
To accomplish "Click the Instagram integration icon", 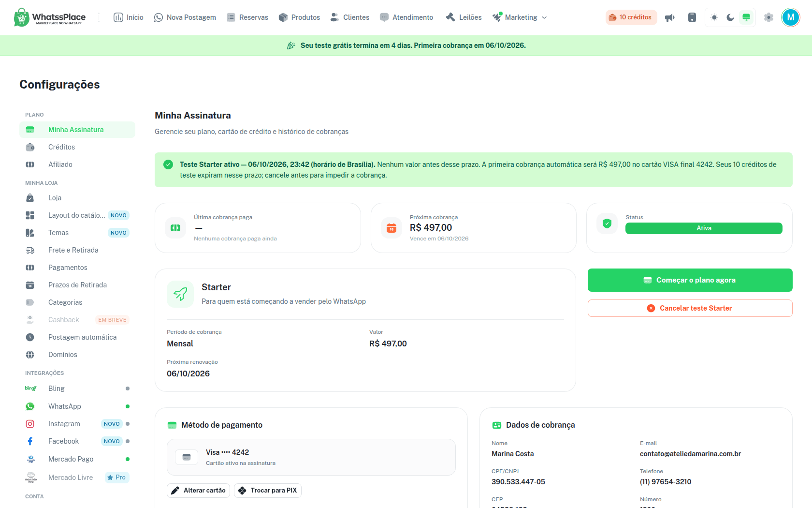I will 30,424.
